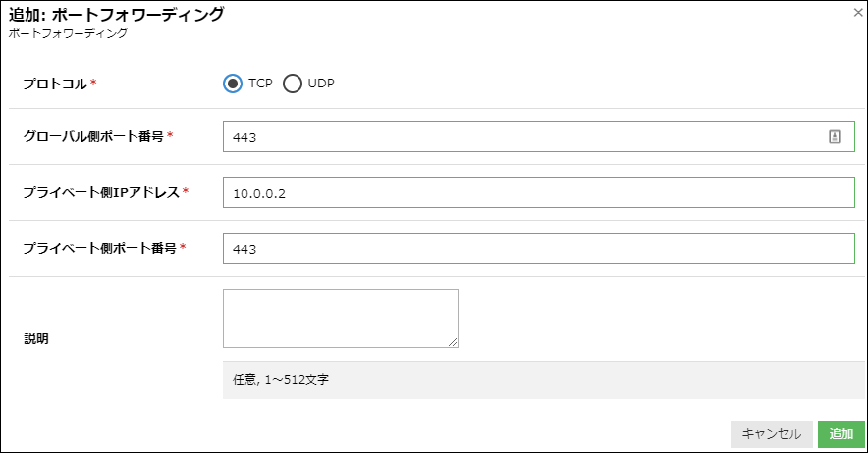Click the green 追加 button
868x453 pixels.
click(841, 434)
